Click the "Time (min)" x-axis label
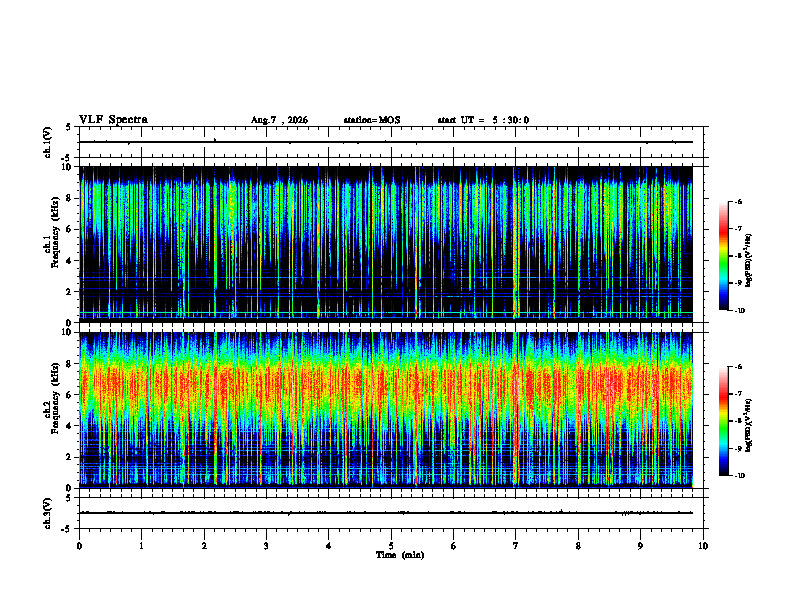This screenshot has width=792, height=612. pyautogui.click(x=400, y=555)
